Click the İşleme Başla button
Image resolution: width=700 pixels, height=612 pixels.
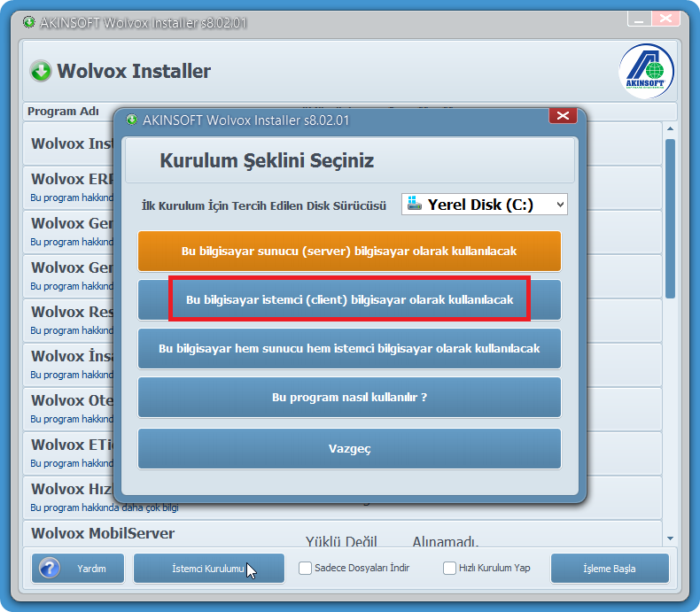click(x=610, y=569)
